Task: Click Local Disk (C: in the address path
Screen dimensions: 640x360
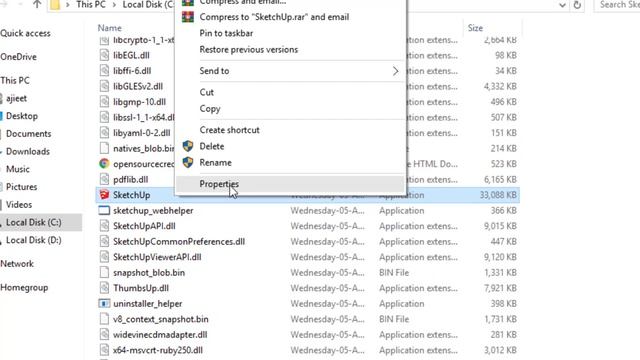Action: [x=148, y=5]
